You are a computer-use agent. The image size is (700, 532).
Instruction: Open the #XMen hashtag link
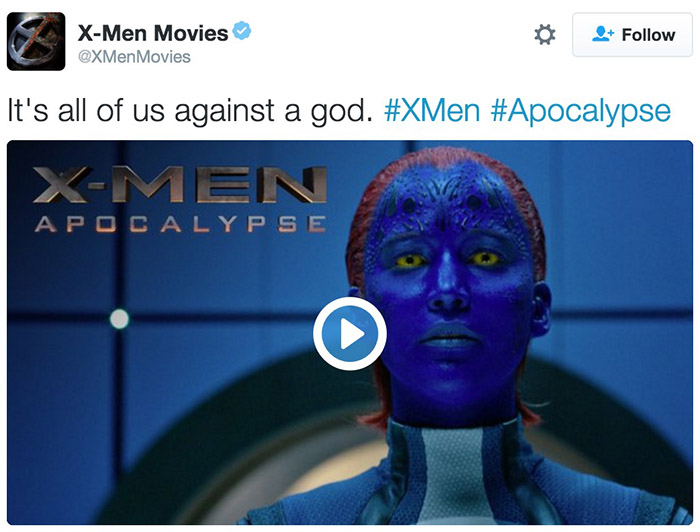432,110
